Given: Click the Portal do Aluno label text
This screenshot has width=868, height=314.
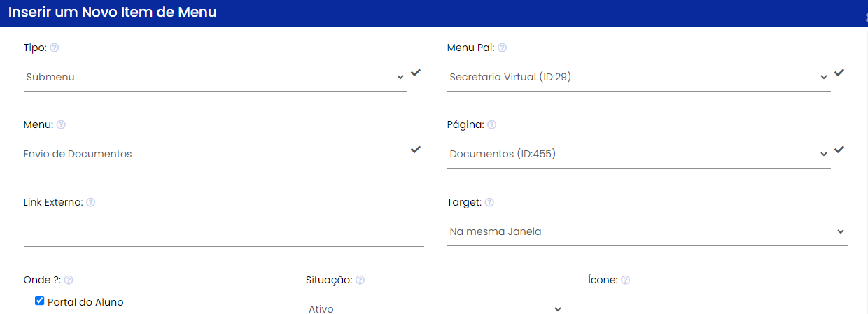Looking at the screenshot, I should point(85,302).
